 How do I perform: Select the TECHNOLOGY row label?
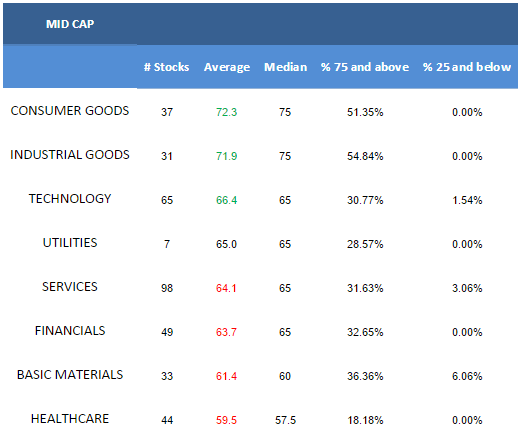click(70, 199)
